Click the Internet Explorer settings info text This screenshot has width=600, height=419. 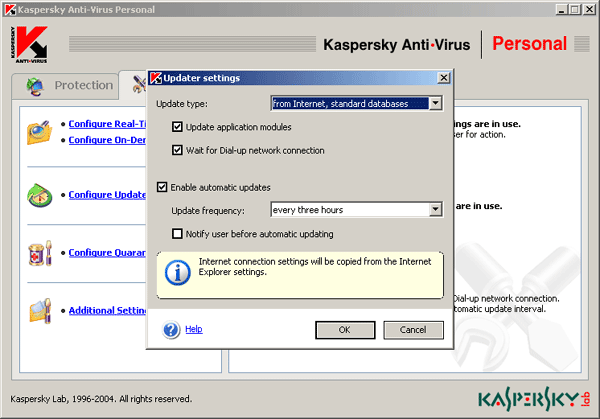315,267
